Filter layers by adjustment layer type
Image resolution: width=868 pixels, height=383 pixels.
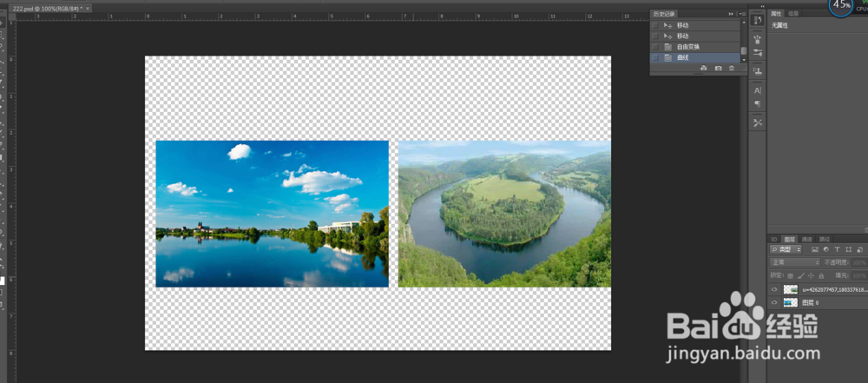(825, 250)
